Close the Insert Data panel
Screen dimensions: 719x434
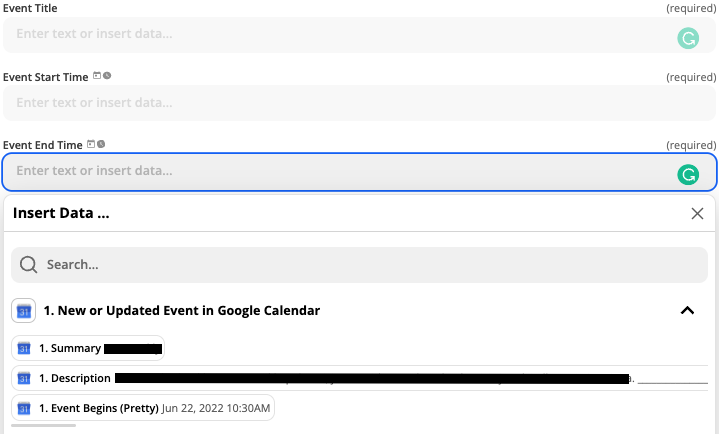pyautogui.click(x=697, y=213)
